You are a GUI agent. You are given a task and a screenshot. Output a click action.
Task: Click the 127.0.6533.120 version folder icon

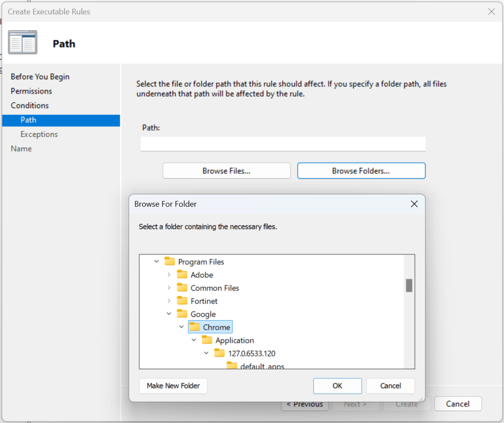pyautogui.click(x=220, y=353)
